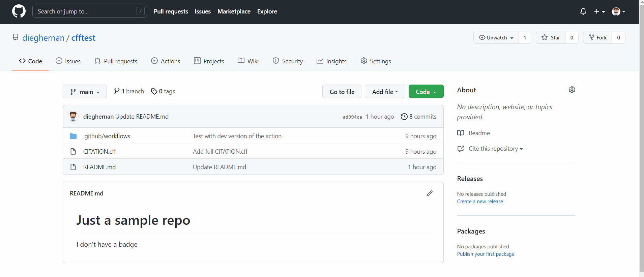Open the notifications bell
The height and width of the screenshot is (277, 644).
click(583, 11)
